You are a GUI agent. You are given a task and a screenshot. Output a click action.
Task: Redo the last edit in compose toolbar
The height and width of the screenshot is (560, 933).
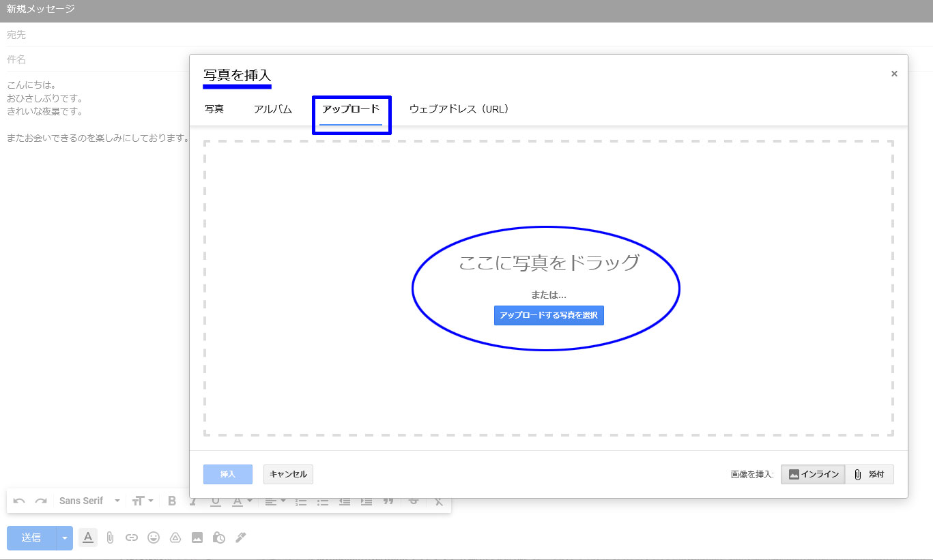[41, 501]
